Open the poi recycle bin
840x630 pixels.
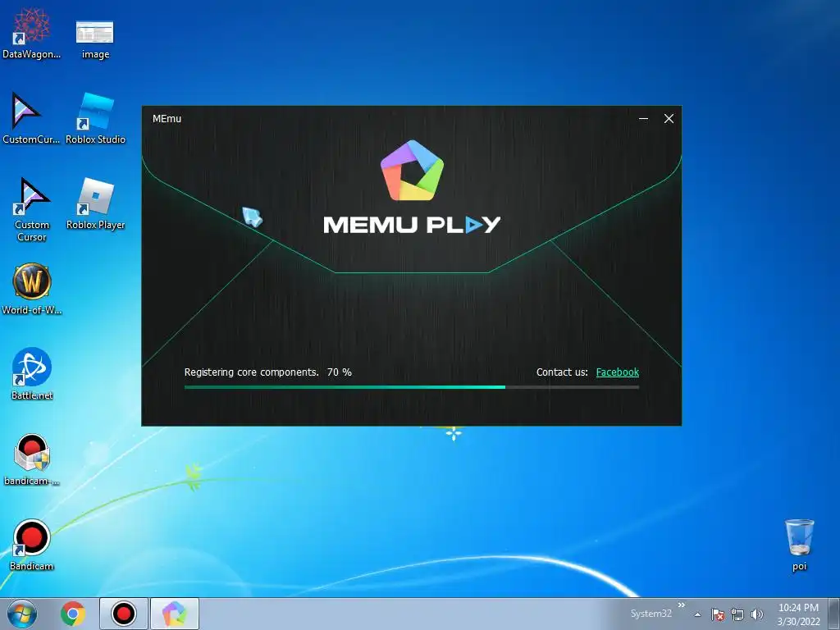(x=799, y=545)
